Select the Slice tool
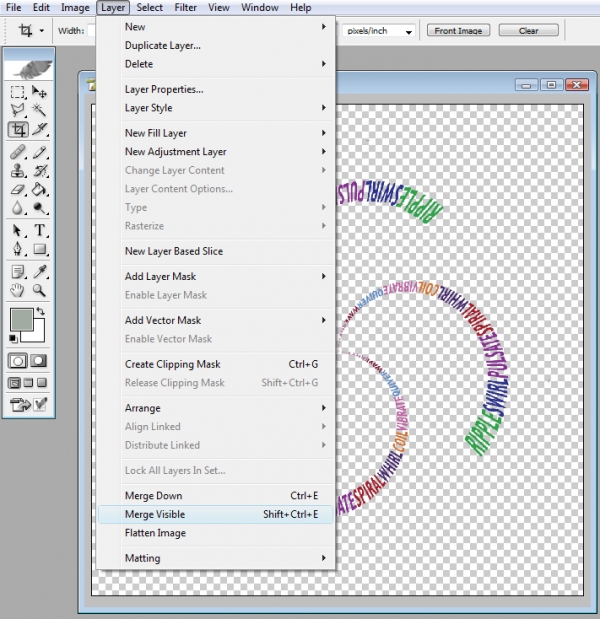The width and height of the screenshot is (600, 619). 39,129
